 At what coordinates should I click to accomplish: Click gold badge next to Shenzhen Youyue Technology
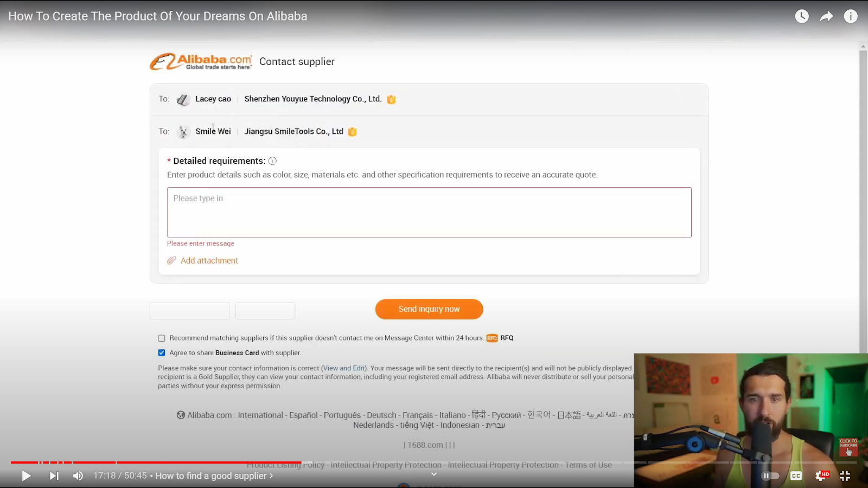pyautogui.click(x=391, y=99)
